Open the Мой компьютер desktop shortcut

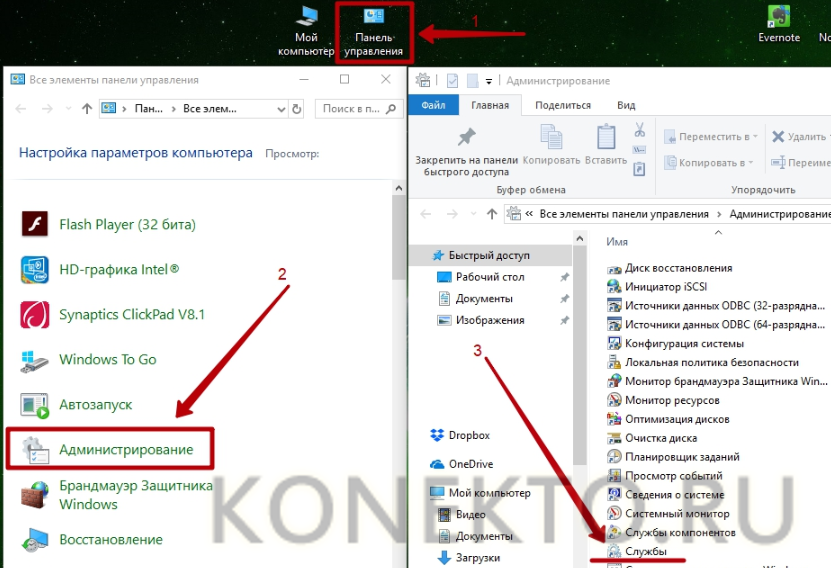coord(306,31)
